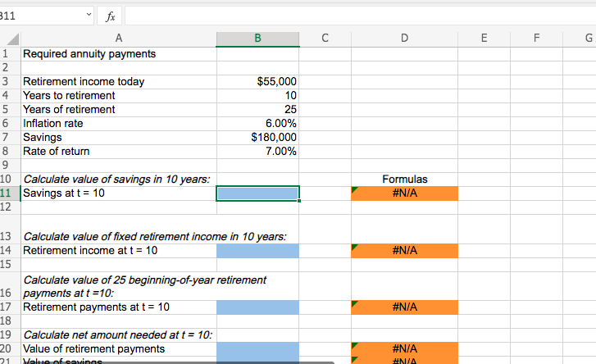This screenshot has width=596, height=364.
Task: Click the Select All corner triangle
Action: pos(11,39)
